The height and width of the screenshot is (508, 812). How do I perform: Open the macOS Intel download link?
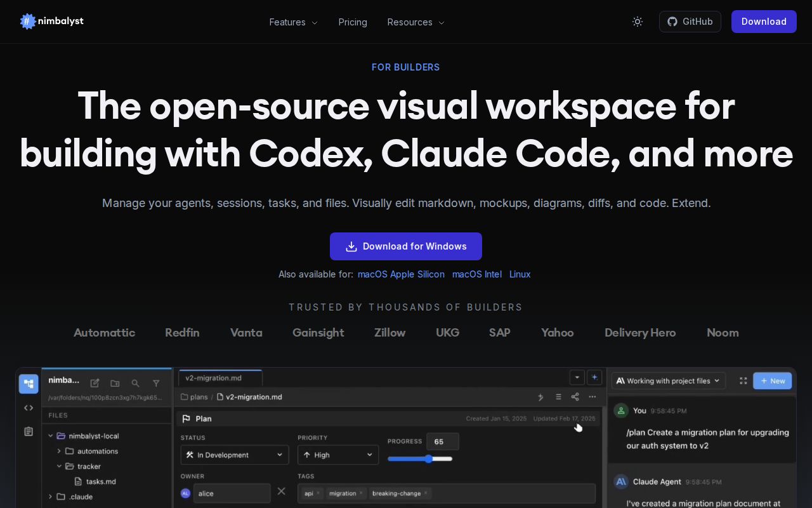477,274
